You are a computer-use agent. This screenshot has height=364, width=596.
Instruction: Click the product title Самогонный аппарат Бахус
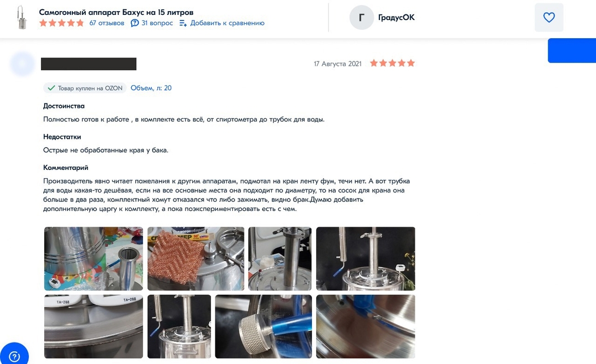(116, 12)
